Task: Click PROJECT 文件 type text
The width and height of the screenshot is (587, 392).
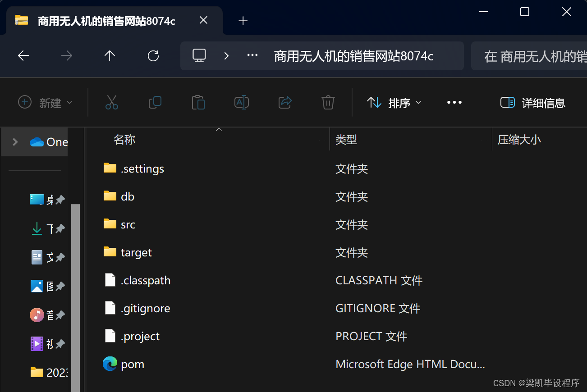Action: click(x=371, y=337)
